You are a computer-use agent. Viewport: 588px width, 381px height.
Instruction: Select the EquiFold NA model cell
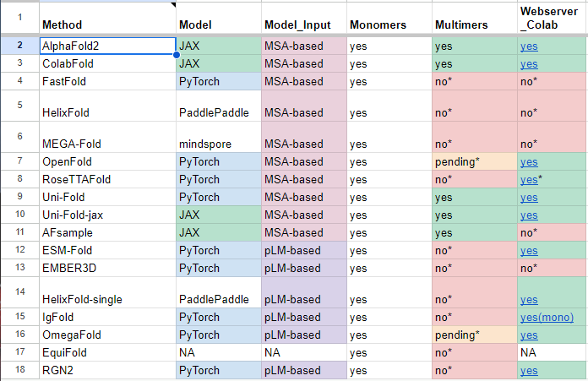pos(219,352)
